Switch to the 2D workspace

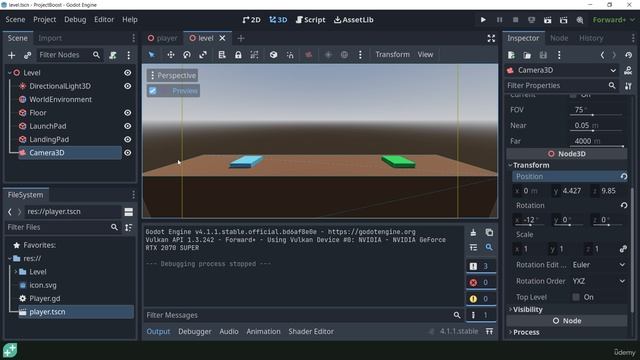click(251, 20)
